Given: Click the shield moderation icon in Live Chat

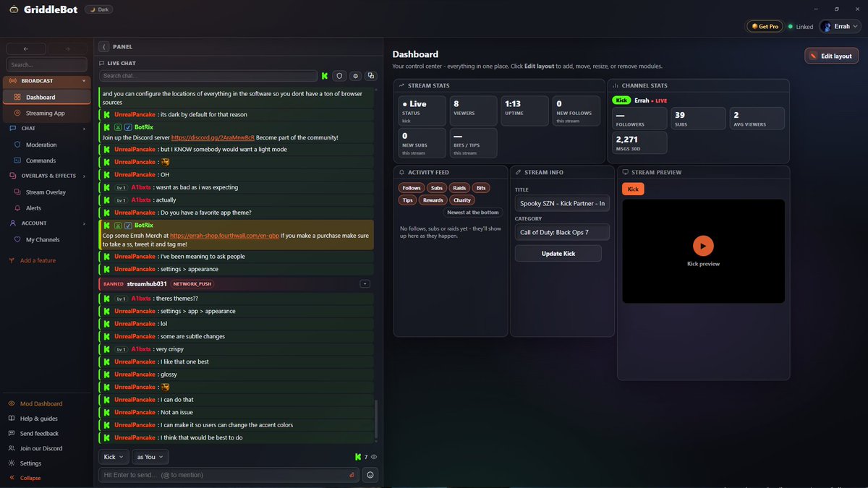Looking at the screenshot, I should (x=339, y=75).
